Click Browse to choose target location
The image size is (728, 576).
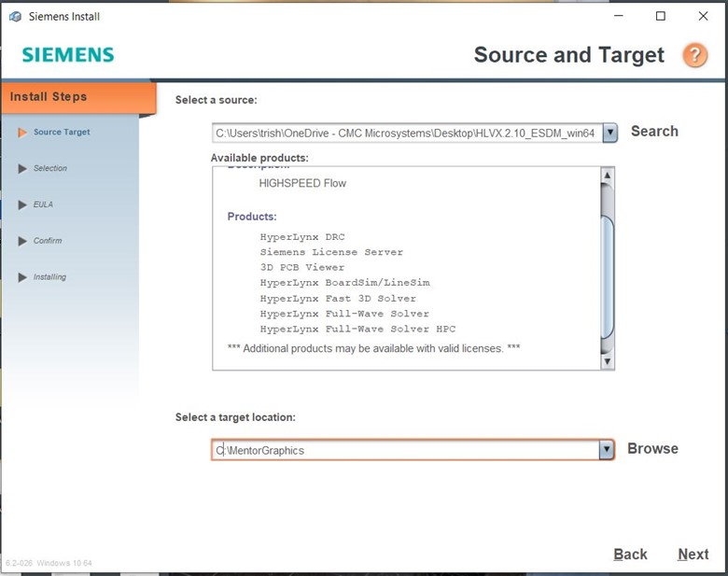click(652, 449)
